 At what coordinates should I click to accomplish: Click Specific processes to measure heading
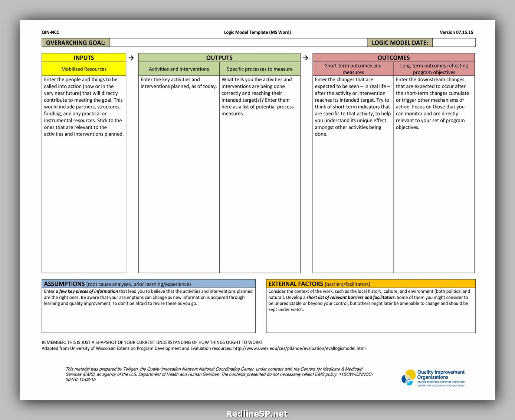[x=260, y=69]
